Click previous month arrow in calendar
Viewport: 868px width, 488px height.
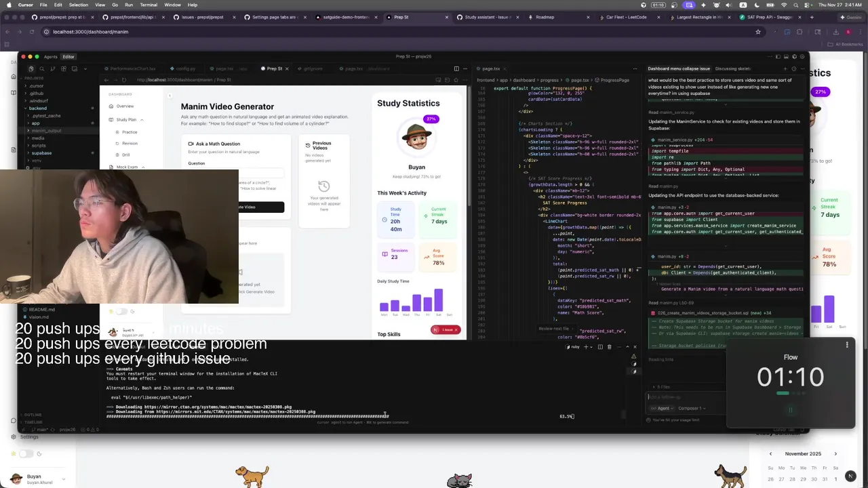click(770, 454)
